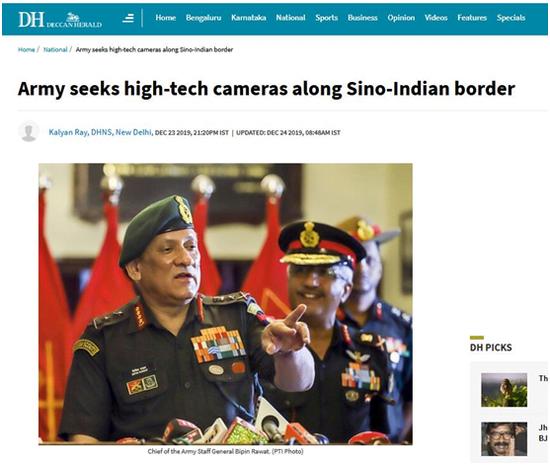Open the second DH Picks portrait thumbnail

[x=504, y=439]
